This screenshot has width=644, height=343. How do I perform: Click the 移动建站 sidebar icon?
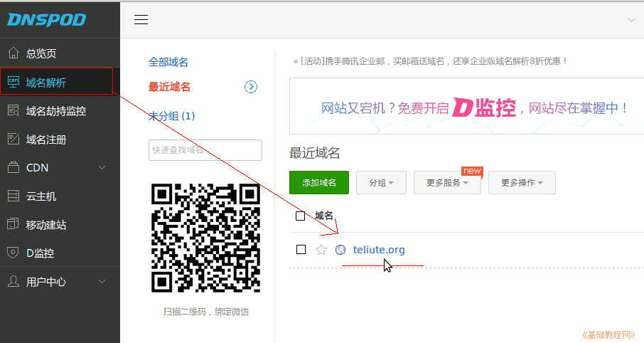(x=14, y=224)
